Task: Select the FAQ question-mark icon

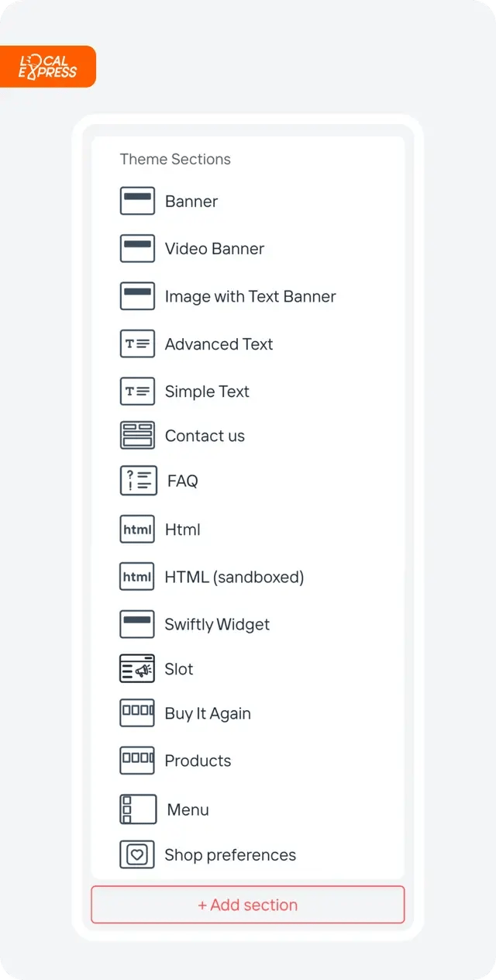Action: click(x=139, y=481)
